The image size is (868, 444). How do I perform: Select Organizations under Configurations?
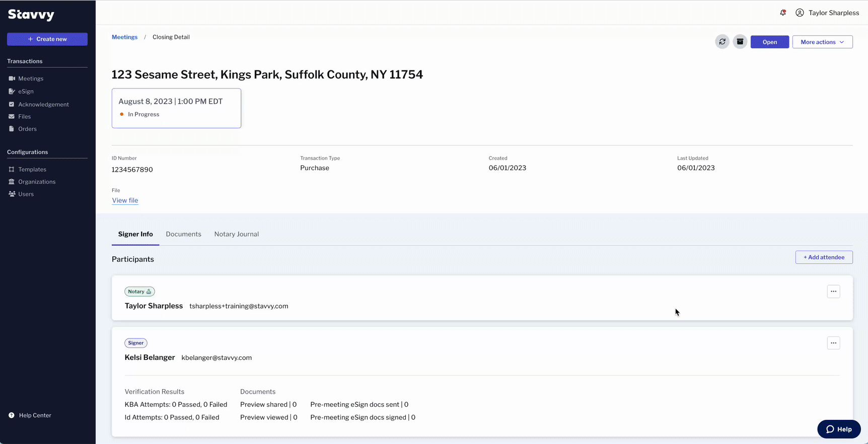pos(37,182)
